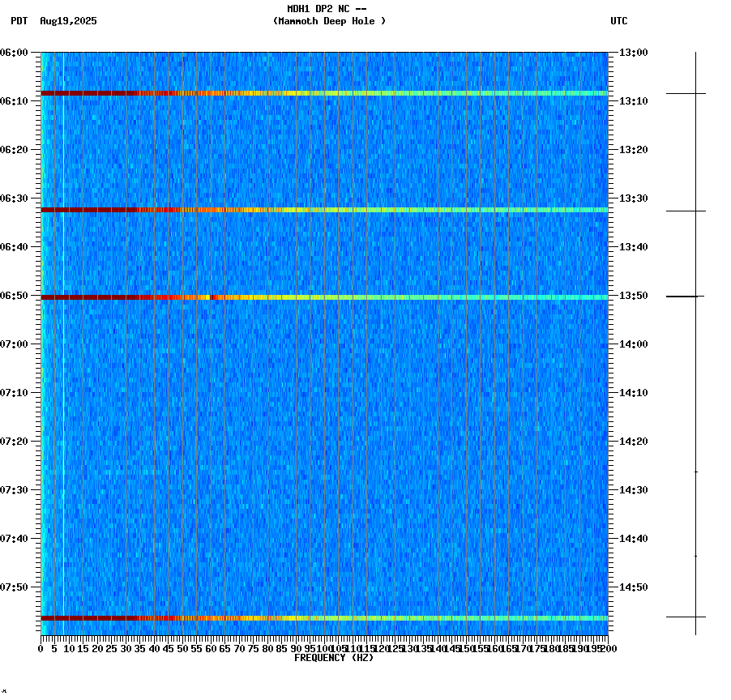Click the red event band near 06:08

pyautogui.click(x=324, y=93)
